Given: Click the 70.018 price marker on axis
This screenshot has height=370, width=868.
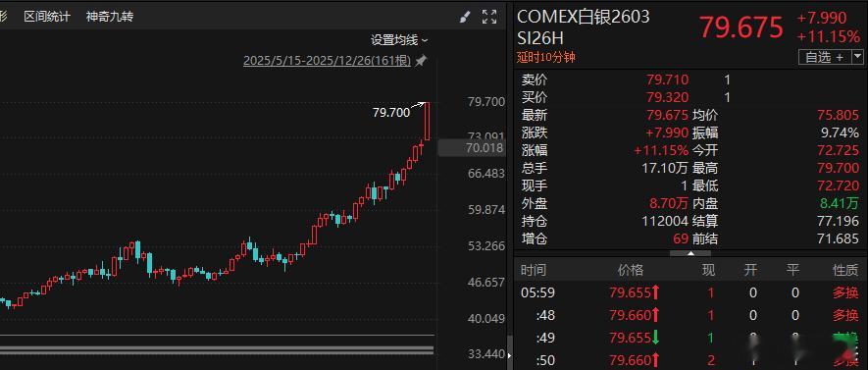Looking at the screenshot, I should [471, 147].
